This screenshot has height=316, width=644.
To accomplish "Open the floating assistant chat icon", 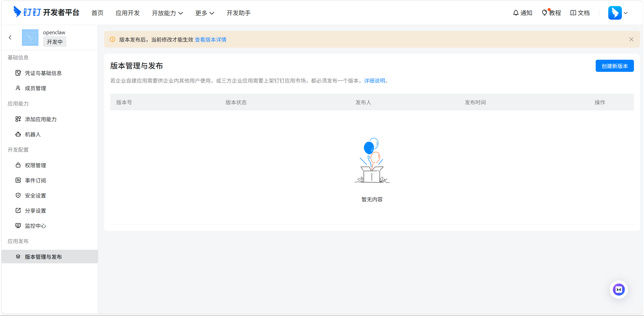I will (619, 290).
